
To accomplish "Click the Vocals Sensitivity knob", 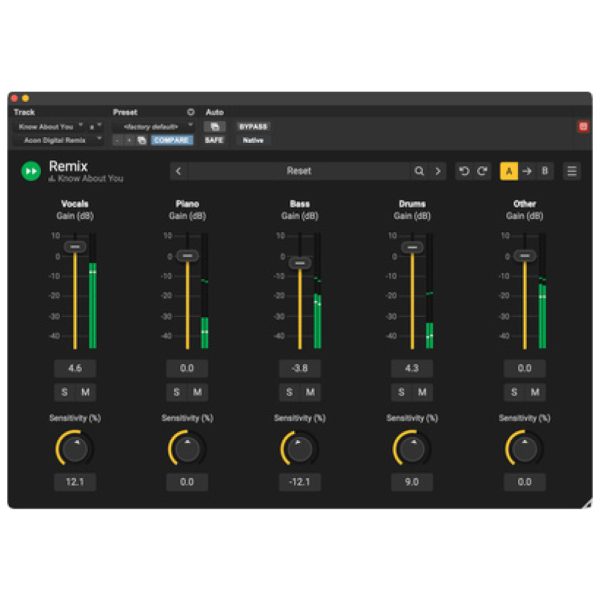I will click(x=75, y=448).
